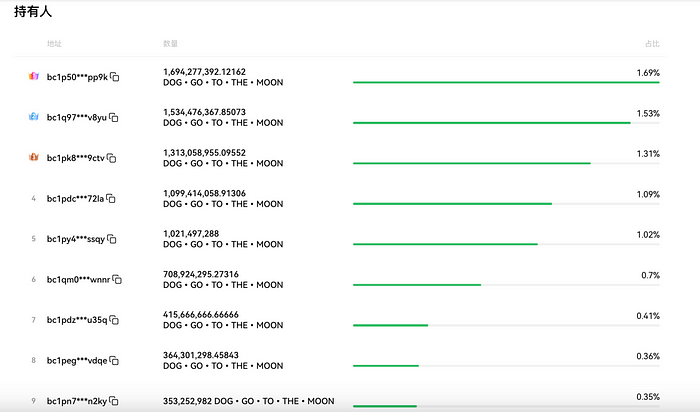700x412 pixels.
Task: Copy the bc1pdz***u35q address
Action: click(x=114, y=320)
